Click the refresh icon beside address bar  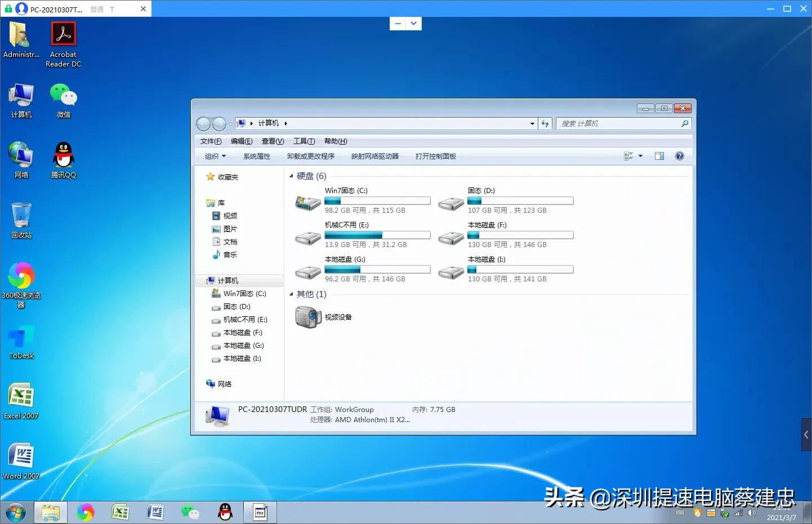click(x=545, y=123)
